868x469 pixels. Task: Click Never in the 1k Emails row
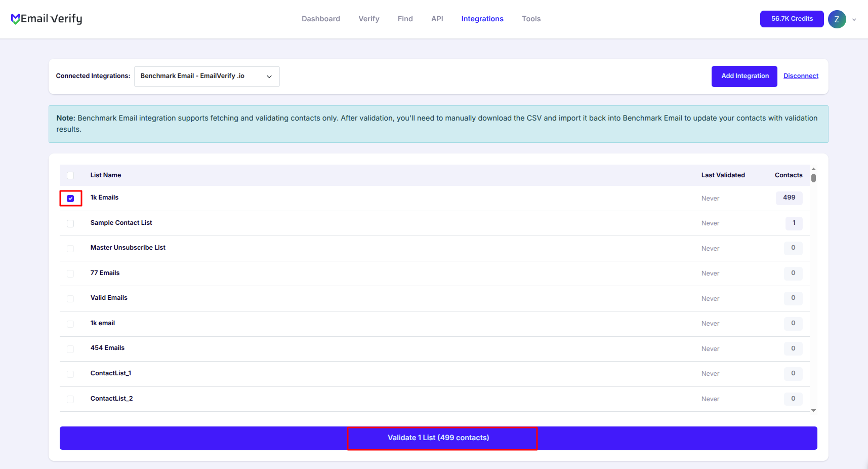click(710, 199)
